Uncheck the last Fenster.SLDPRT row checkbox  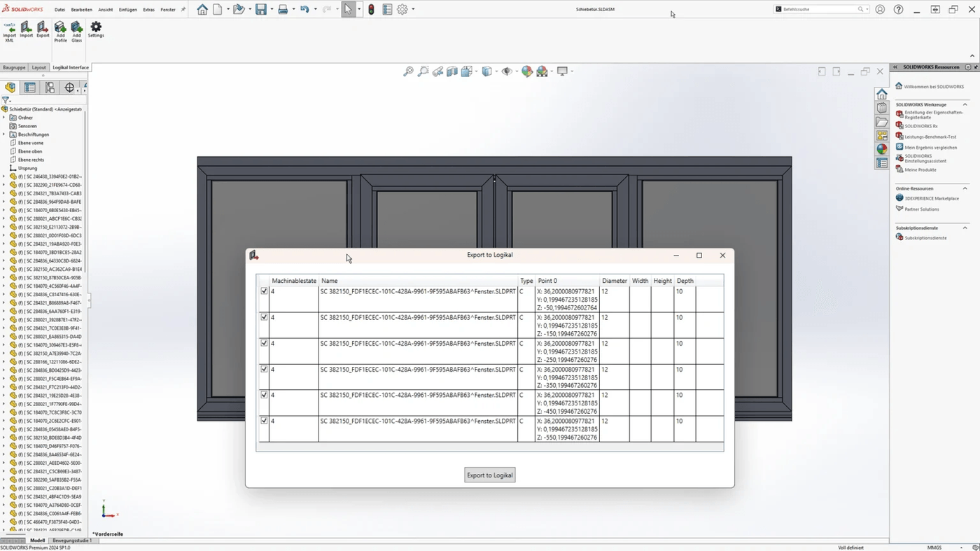[x=264, y=420]
